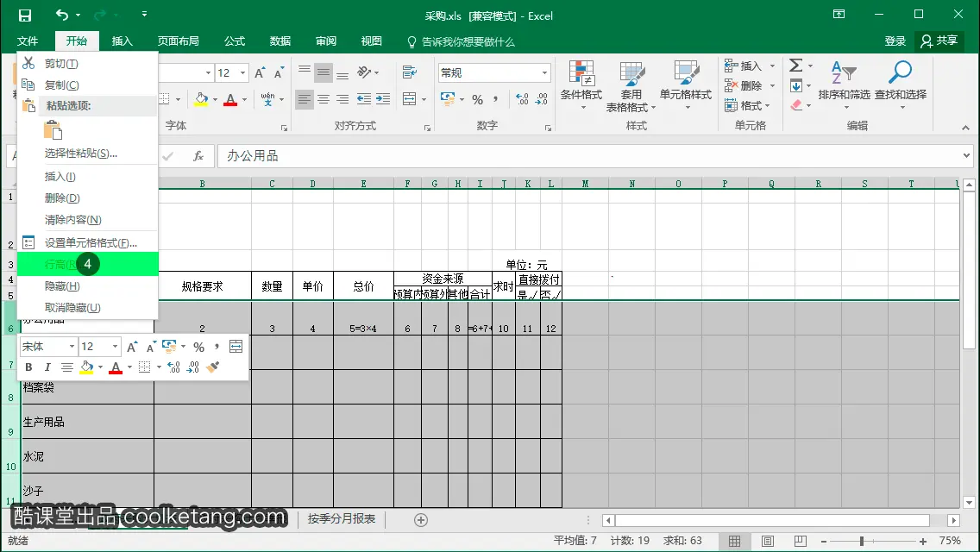Click the zoom slider handle
The width and height of the screenshot is (980, 552).
tap(861, 541)
